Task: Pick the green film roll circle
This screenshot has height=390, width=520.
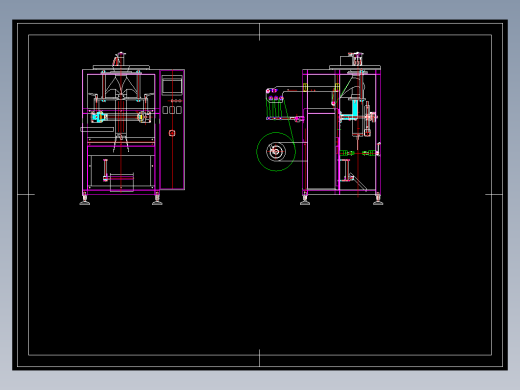Action: point(276,152)
